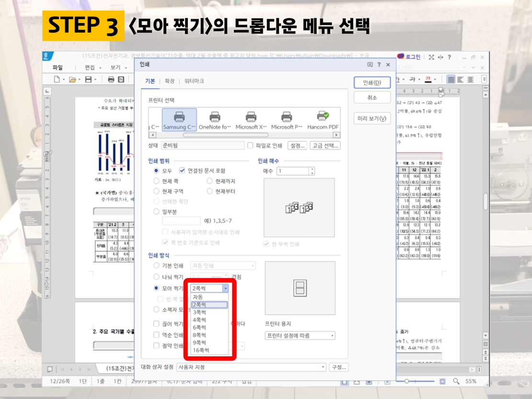This screenshot has width=532, height=399.
Task: Click the 설정... button
Action: click(298, 145)
